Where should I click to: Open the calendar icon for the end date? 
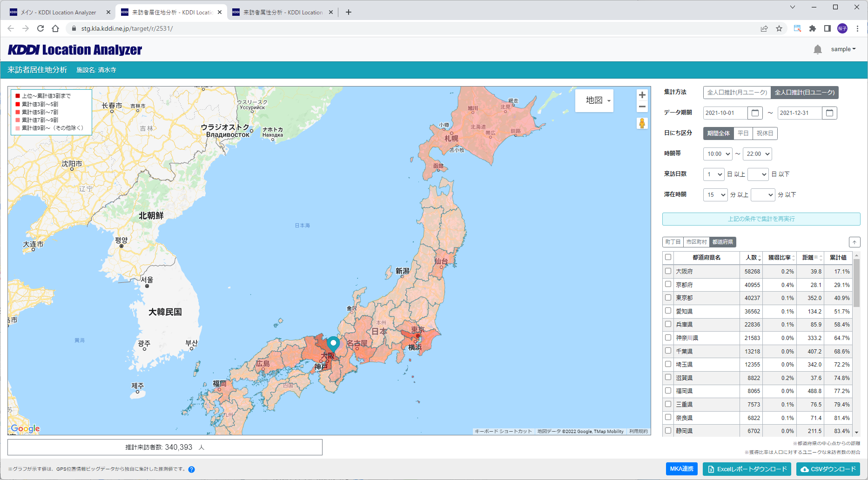pos(830,113)
